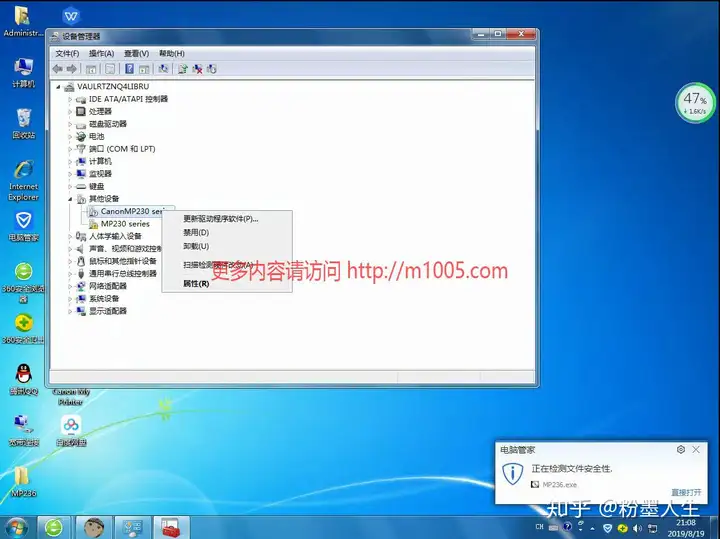Open settings gear in 电脑管家 popup

tap(681, 449)
